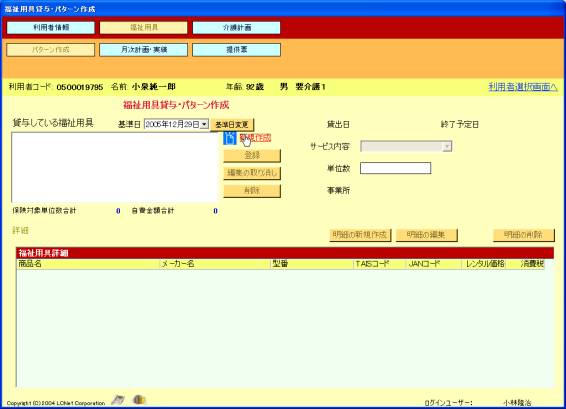This screenshot has height=409, width=566.
Task: Click the 登録 button
Action: [x=252, y=156]
